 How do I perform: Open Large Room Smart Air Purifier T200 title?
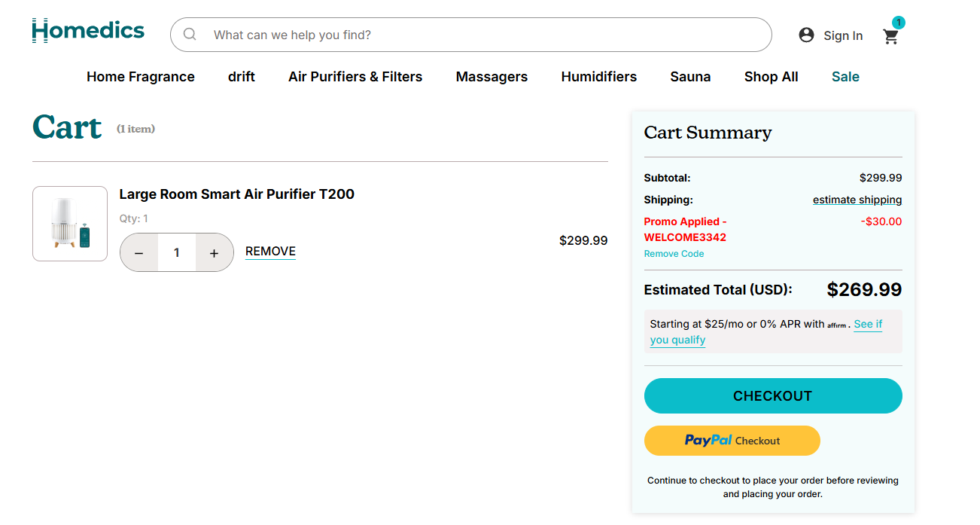coord(237,194)
